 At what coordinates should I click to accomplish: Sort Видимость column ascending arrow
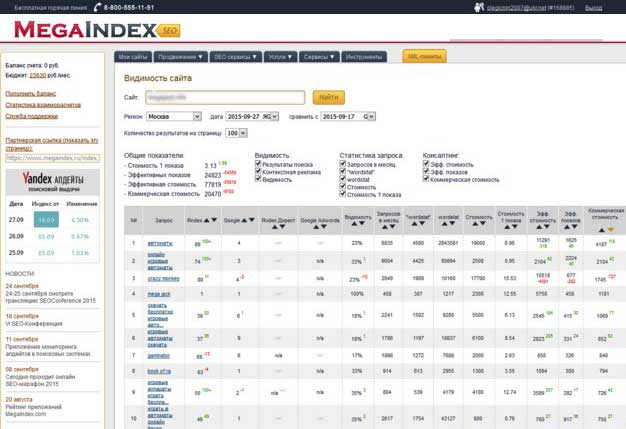tap(354, 224)
